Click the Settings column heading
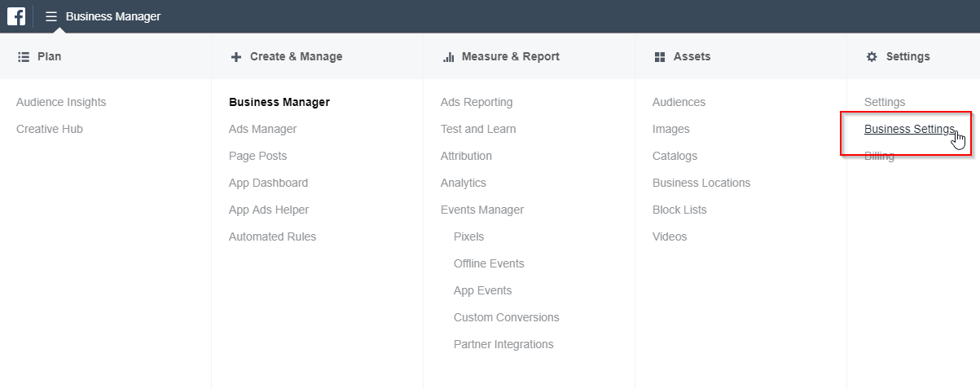 pyautogui.click(x=908, y=57)
